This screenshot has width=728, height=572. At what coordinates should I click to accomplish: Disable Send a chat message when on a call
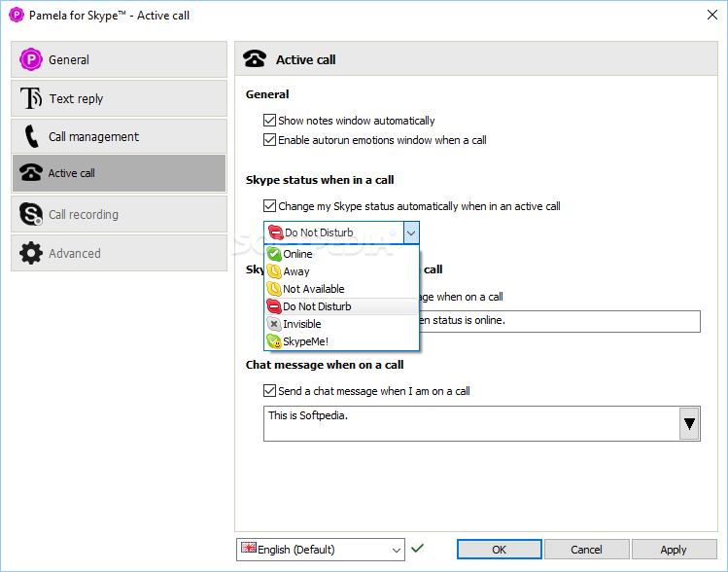(269, 391)
